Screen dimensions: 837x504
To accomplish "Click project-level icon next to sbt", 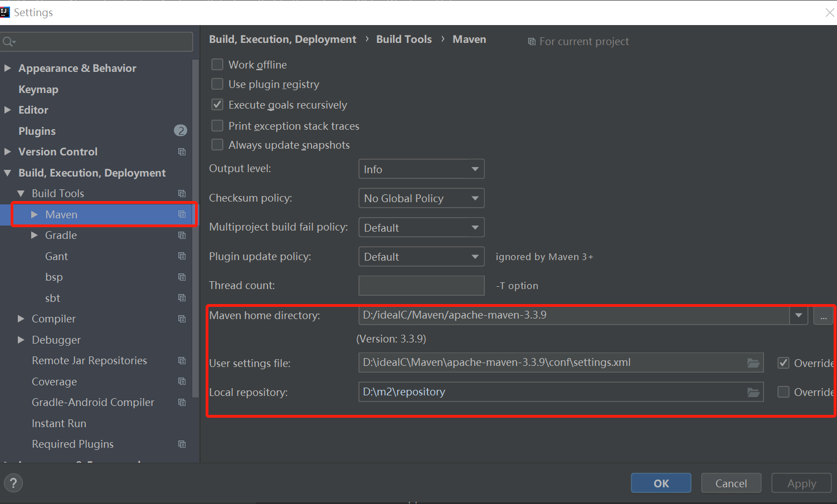I will [182, 298].
